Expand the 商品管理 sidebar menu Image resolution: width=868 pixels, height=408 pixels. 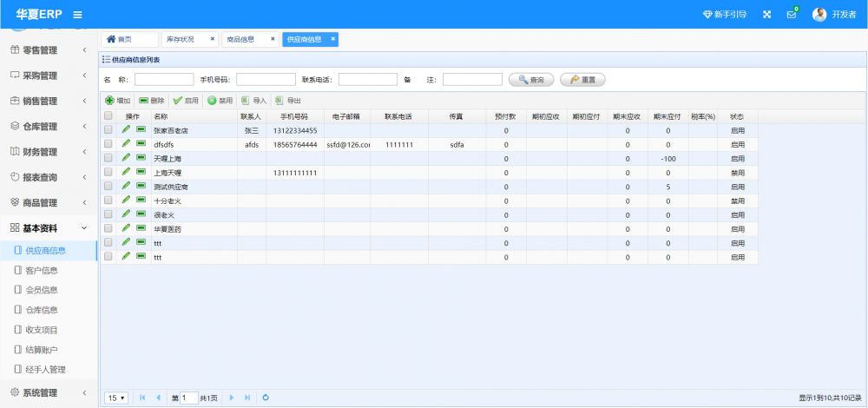49,203
